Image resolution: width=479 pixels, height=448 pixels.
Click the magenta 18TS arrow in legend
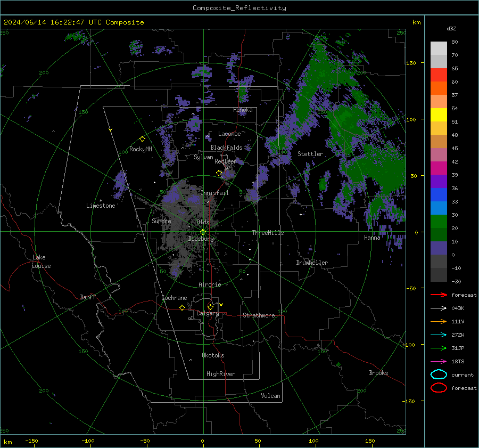pos(439,362)
